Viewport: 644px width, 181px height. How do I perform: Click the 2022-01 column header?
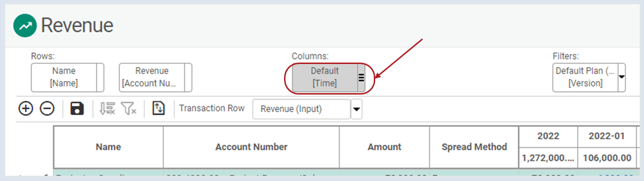click(607, 136)
